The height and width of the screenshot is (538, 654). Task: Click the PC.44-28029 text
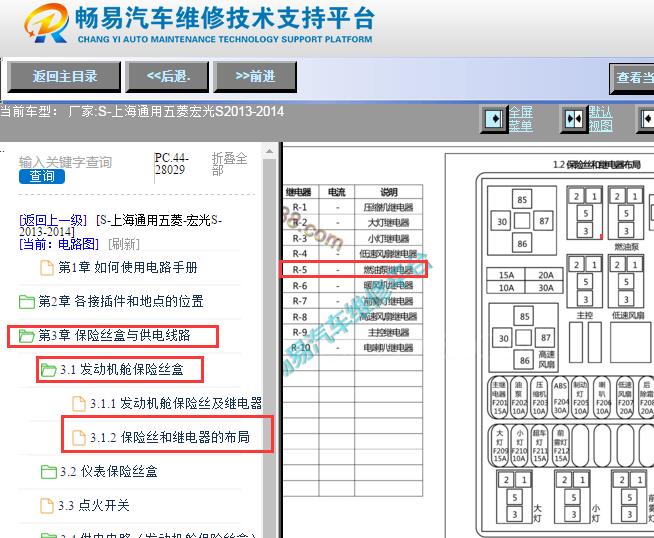(171, 164)
